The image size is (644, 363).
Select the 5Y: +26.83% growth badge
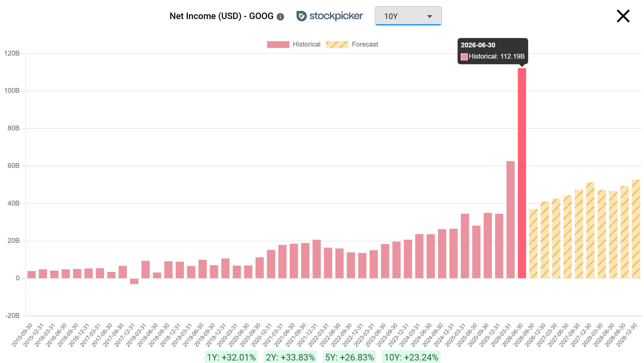coord(349,357)
